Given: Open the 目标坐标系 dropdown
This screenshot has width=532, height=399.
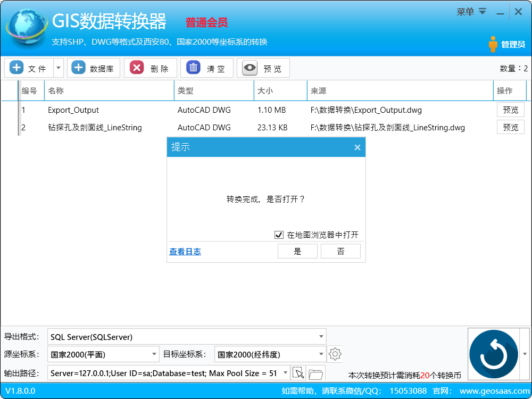Looking at the screenshot, I should [x=270, y=354].
